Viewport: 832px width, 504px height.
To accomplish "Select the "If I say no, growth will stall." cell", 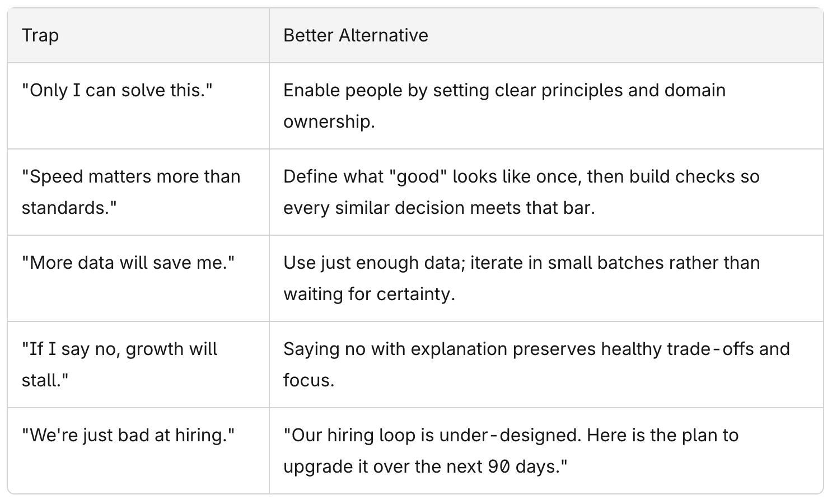I will pyautogui.click(x=138, y=365).
